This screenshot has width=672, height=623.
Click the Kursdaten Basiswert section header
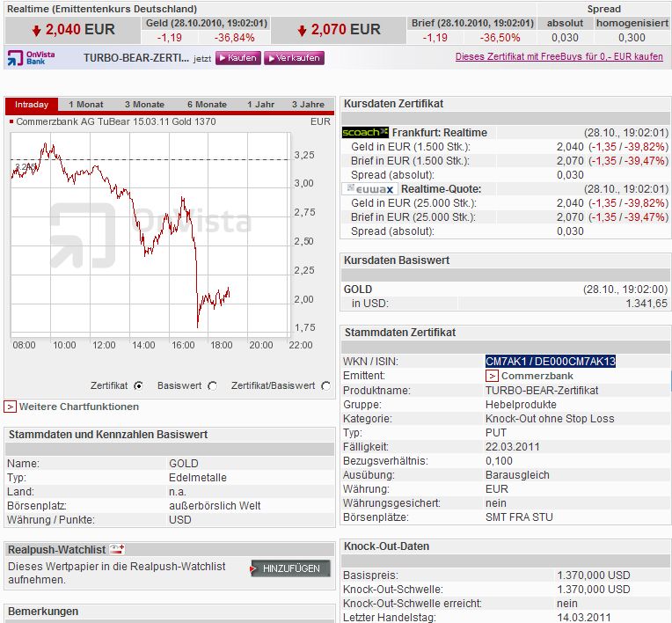tap(397, 260)
